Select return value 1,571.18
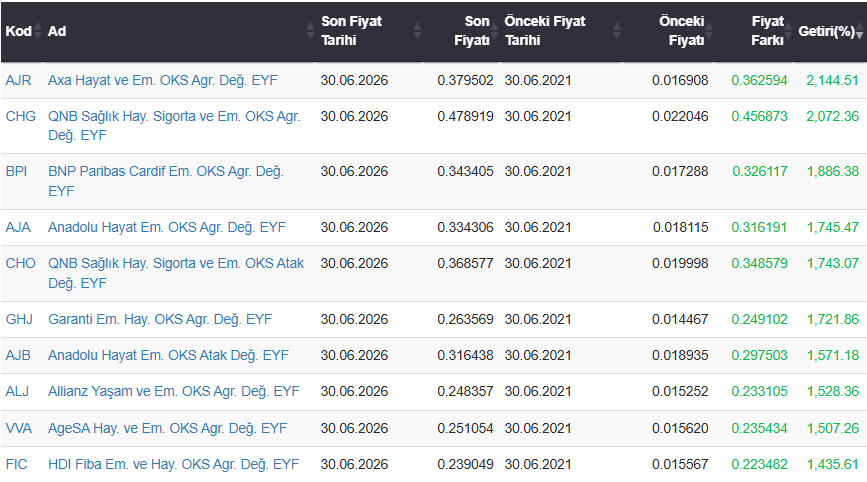This screenshot has height=482, width=867. (833, 355)
